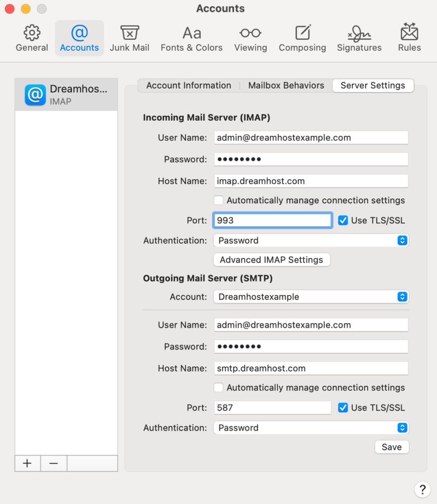The height and width of the screenshot is (504, 437).
Task: Click the Advanced IMAP Settings button
Action: tap(271, 260)
